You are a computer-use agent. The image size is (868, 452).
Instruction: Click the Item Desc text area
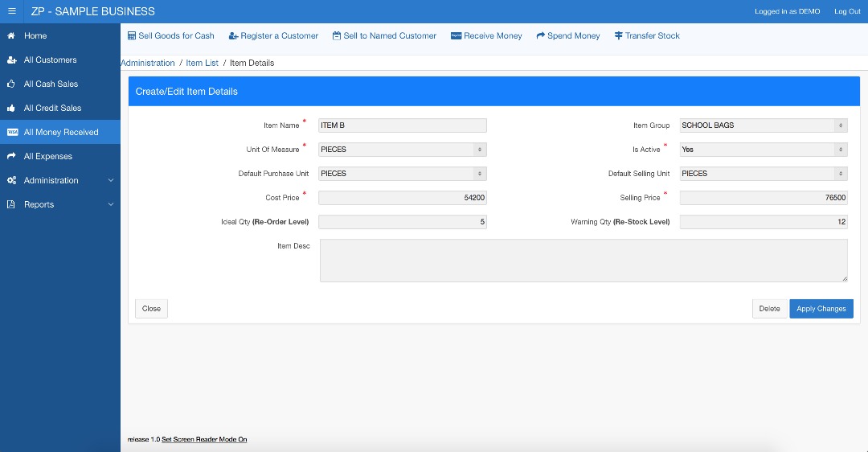583,260
